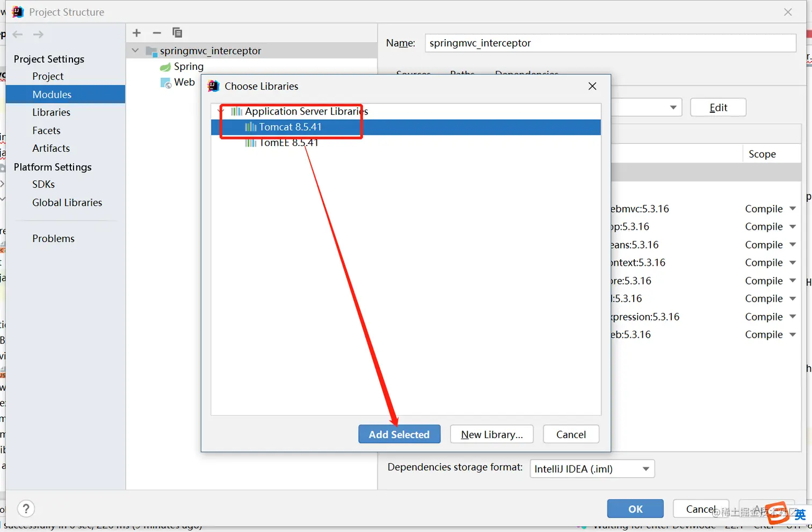Select Modules in Project Settings
The height and width of the screenshot is (532, 812).
pos(66,94)
